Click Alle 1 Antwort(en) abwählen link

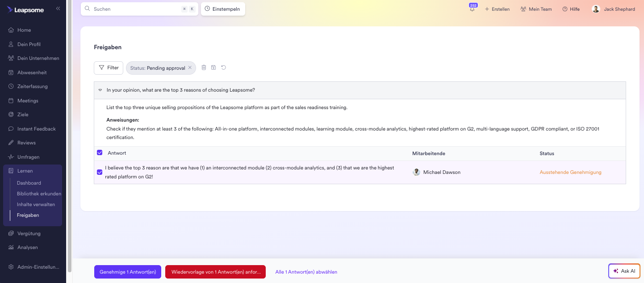point(306,272)
